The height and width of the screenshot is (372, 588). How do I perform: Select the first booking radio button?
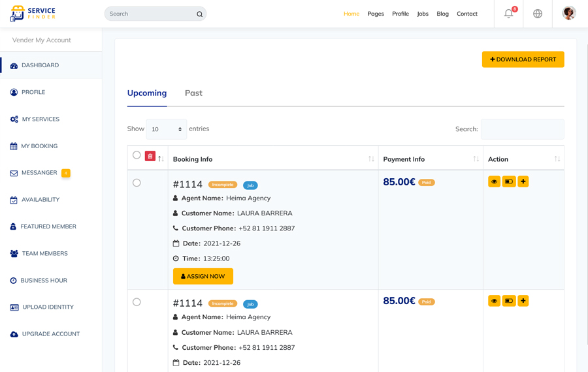click(x=137, y=183)
